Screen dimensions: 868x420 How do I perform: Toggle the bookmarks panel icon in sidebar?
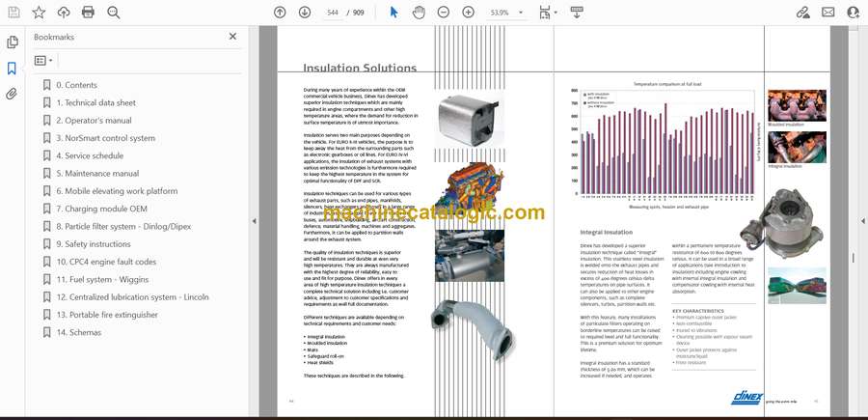click(x=12, y=69)
